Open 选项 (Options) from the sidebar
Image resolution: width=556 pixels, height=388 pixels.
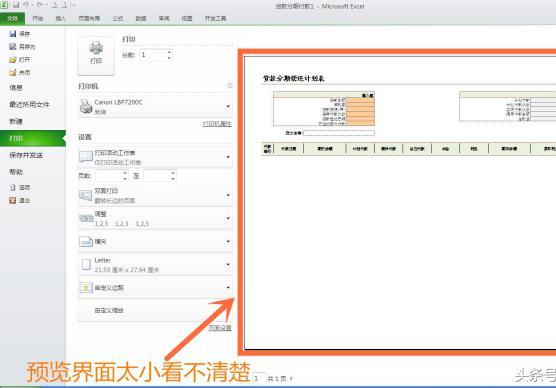20,187
